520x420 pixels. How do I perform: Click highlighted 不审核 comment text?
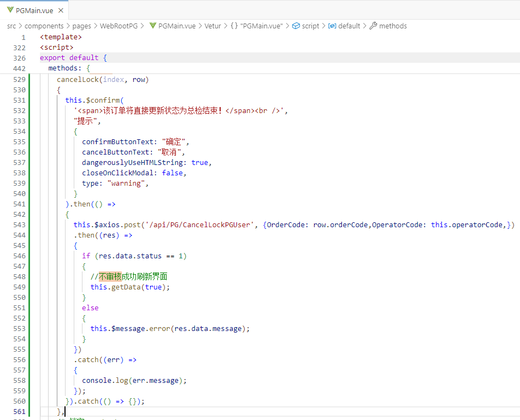(110, 276)
